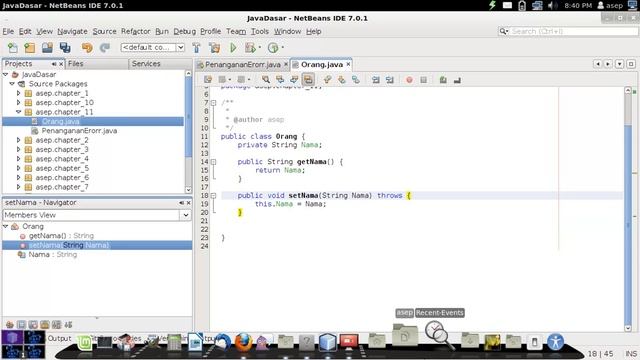
Task: Open the Tools menu
Action: (x=260, y=31)
